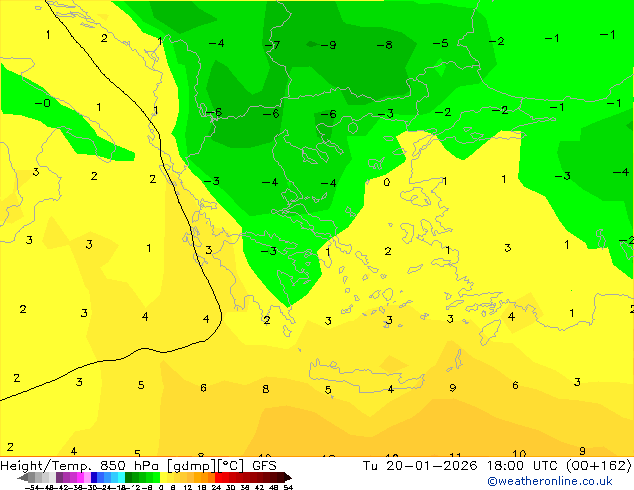Click the '54' label at the legend's right end
The height and width of the screenshot is (490, 634).
pyautogui.click(x=288, y=487)
